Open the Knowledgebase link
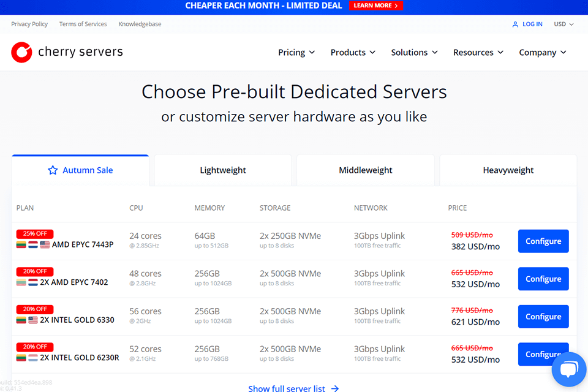The width and height of the screenshot is (588, 392). 140,24
